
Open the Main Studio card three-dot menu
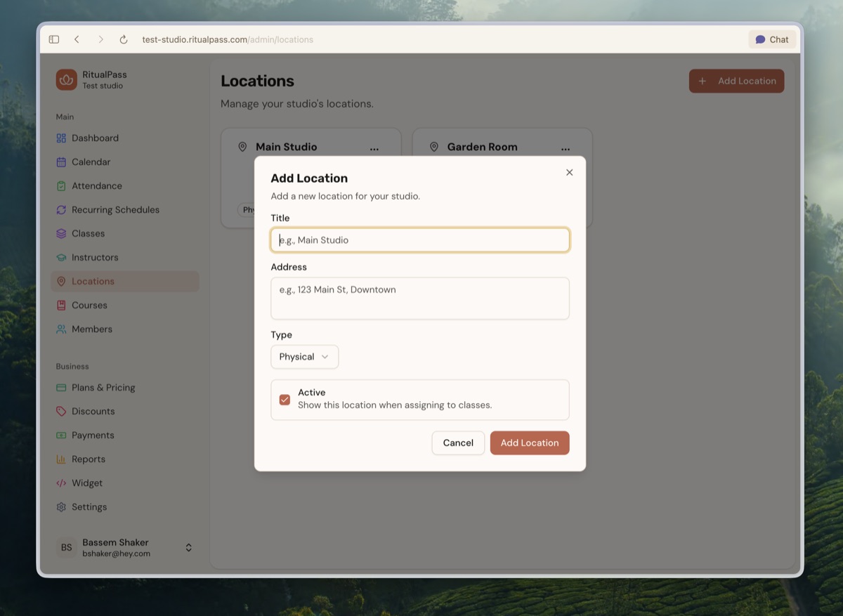pos(374,148)
